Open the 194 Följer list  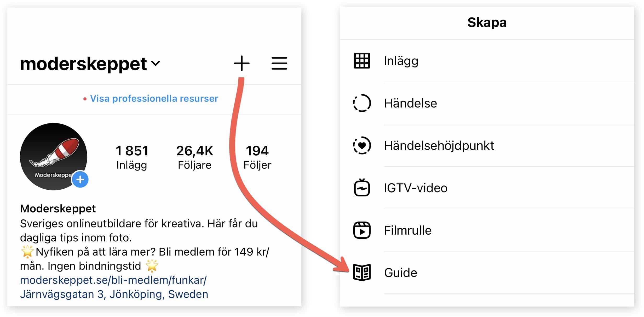pyautogui.click(x=257, y=157)
